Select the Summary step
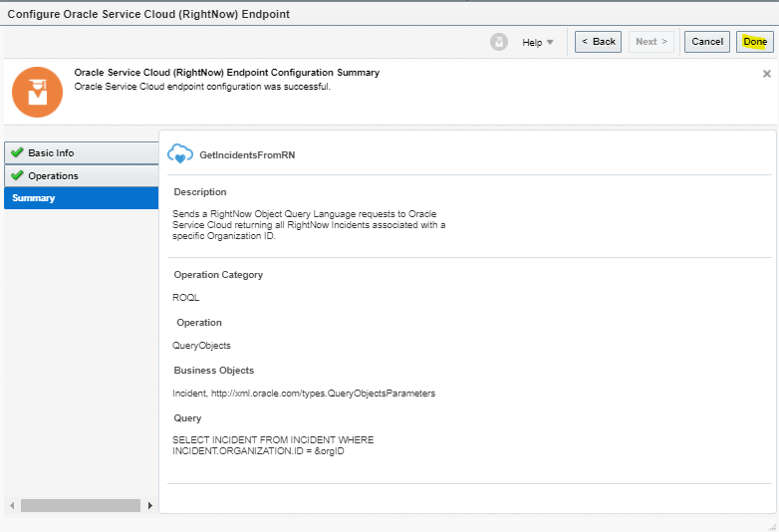Screen dimensions: 779x532 (34, 198)
